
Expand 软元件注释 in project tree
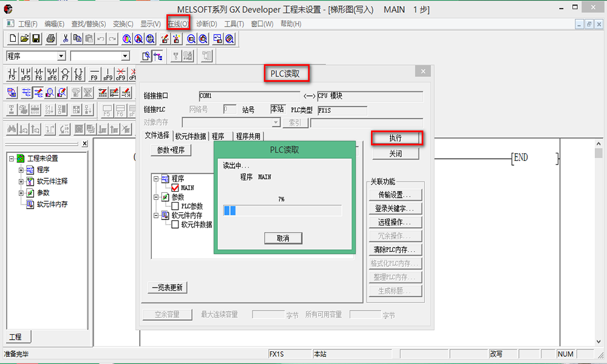coord(21,181)
